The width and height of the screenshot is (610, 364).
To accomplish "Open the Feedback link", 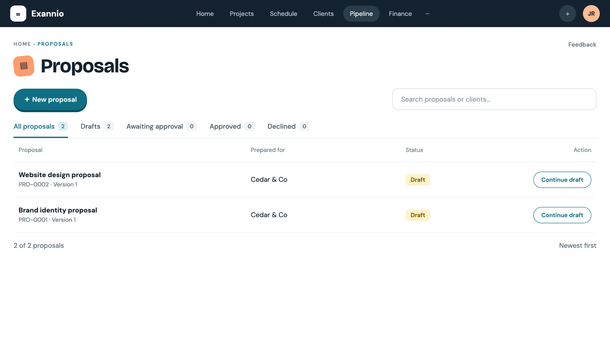I will 582,44.
